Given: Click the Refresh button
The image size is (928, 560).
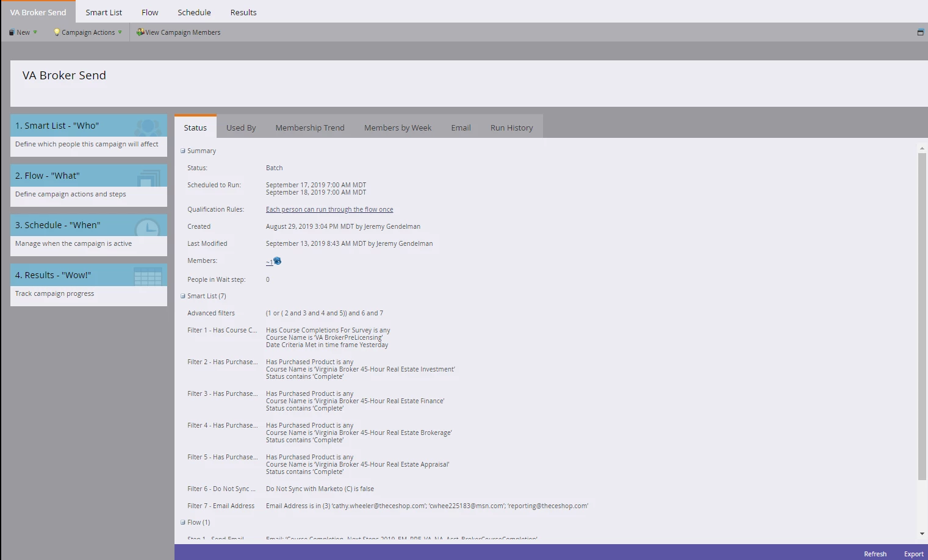Looking at the screenshot, I should [x=875, y=554].
